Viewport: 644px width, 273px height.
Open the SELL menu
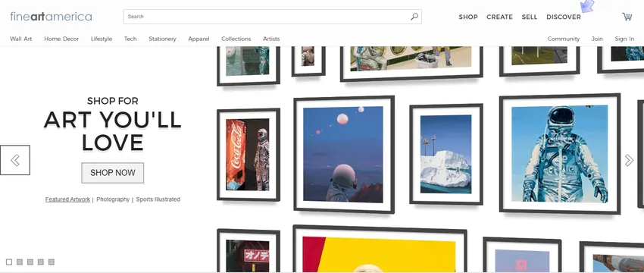tap(530, 17)
